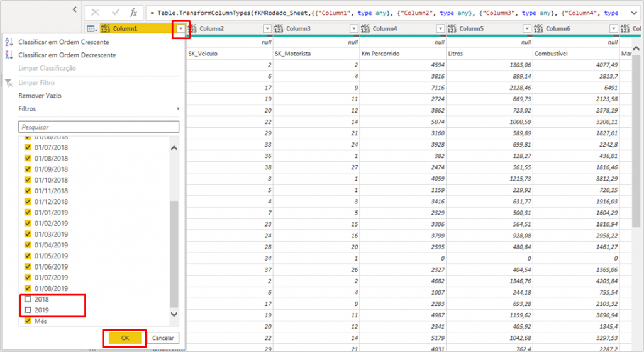Select the SK_Motorista cell
Image resolution: width=644 pixels, height=352 pixels.
point(316,54)
